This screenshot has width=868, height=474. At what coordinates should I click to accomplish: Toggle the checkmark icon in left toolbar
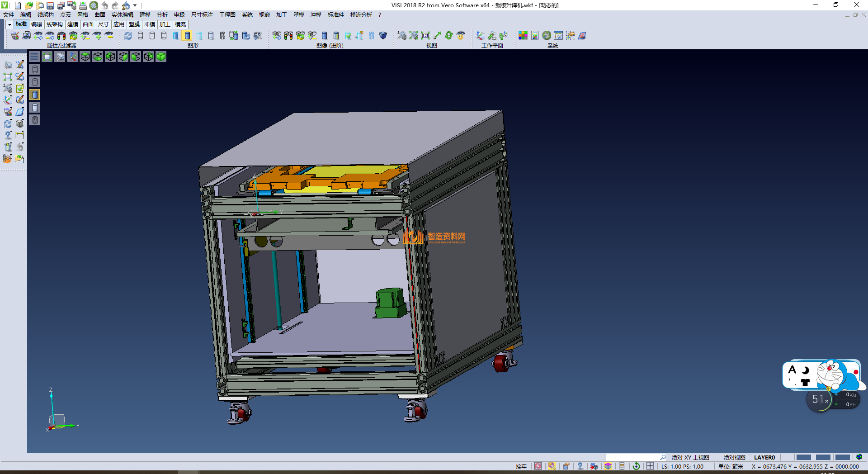pos(20,88)
